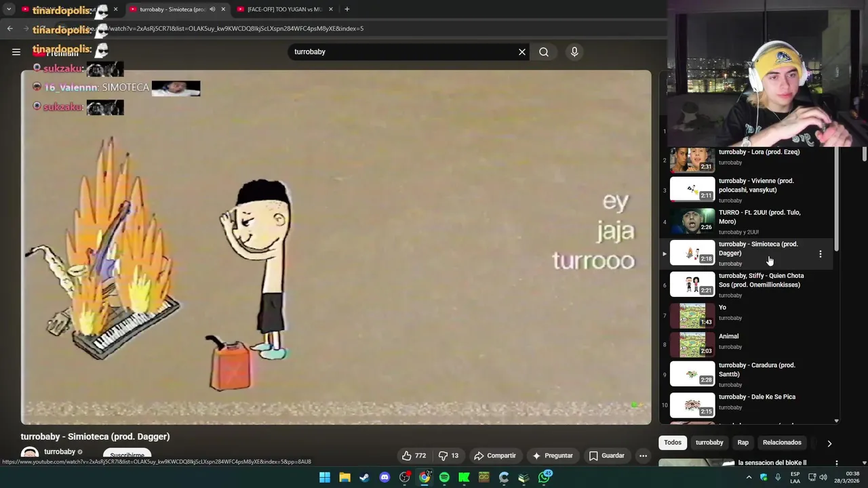This screenshot has width=868, height=488.
Task: Dislike the video showing 13
Action: click(448, 455)
